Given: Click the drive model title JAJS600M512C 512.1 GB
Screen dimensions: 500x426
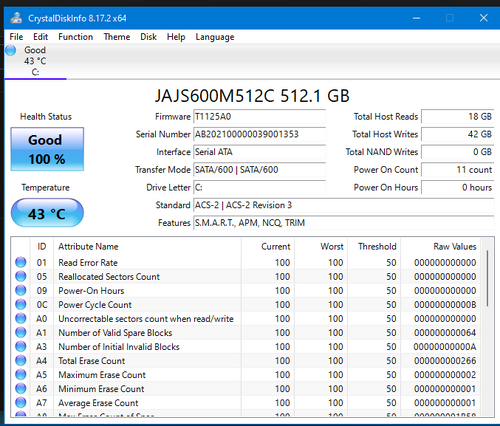Looking at the screenshot, I should point(252,96).
